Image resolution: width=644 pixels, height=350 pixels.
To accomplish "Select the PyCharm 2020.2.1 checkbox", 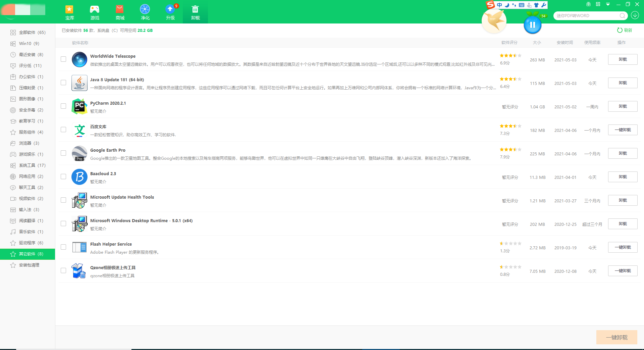I will [63, 106].
